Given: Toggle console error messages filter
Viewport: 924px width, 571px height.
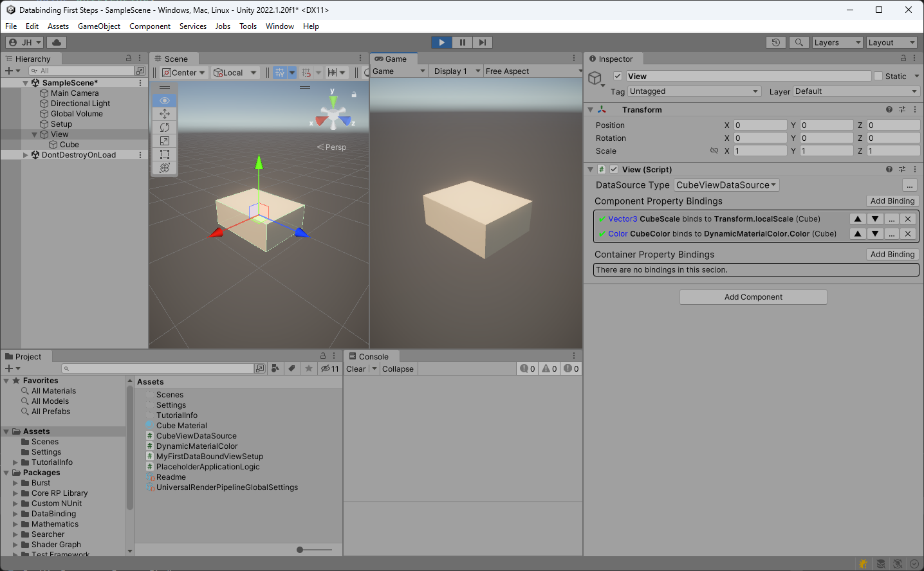Looking at the screenshot, I should (x=571, y=368).
